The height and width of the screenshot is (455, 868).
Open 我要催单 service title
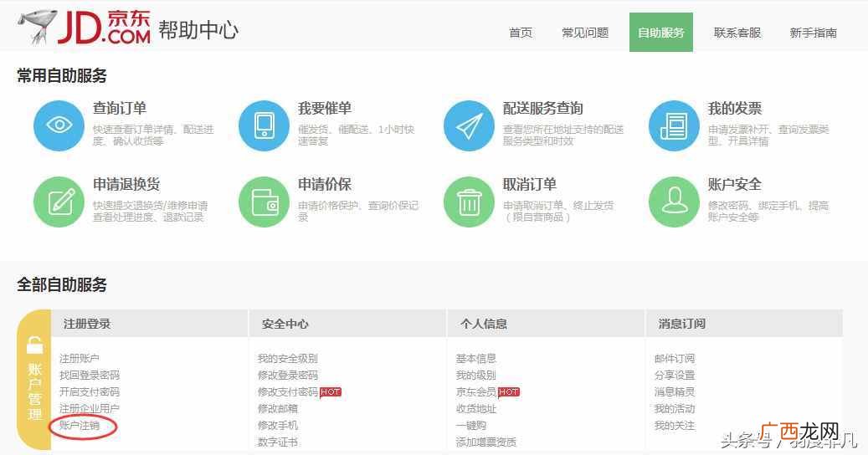[325, 109]
